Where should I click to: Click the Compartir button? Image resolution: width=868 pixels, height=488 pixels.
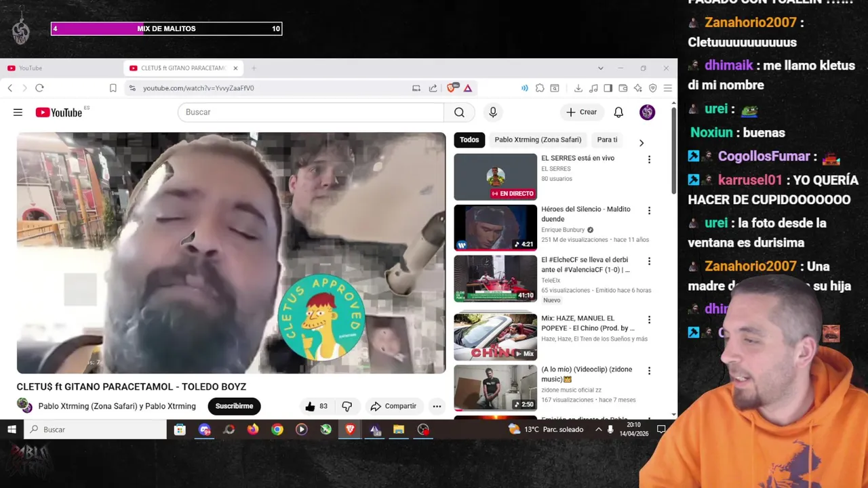[x=393, y=406]
